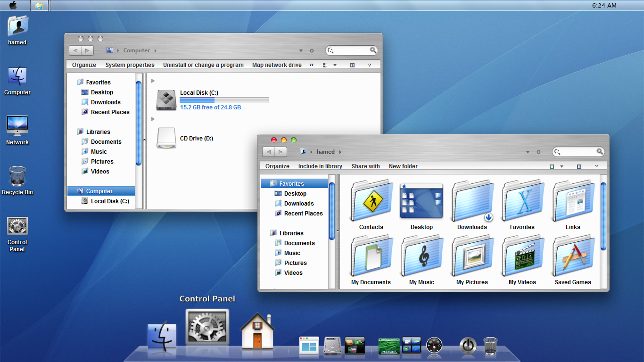
Task: Open the Organize menu in the hamed window
Action: point(277,166)
